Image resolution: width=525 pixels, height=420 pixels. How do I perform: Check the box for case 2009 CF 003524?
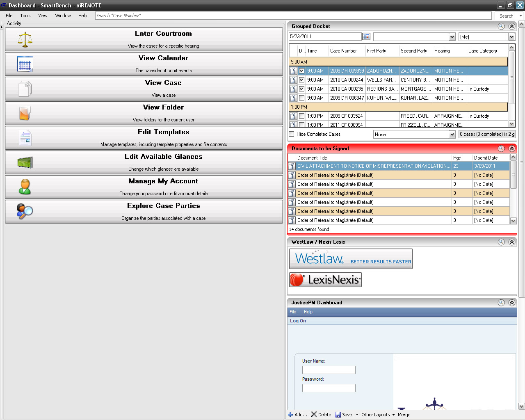tap(302, 116)
